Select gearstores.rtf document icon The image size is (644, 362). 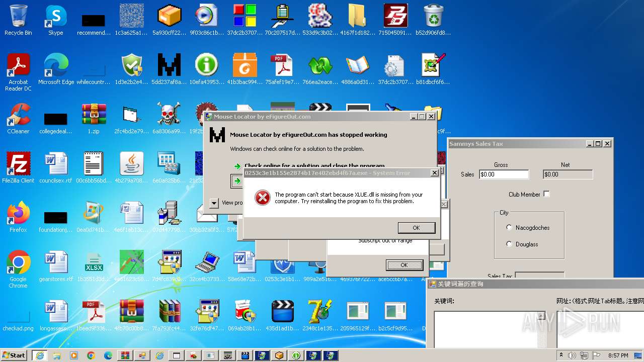pos(56,266)
